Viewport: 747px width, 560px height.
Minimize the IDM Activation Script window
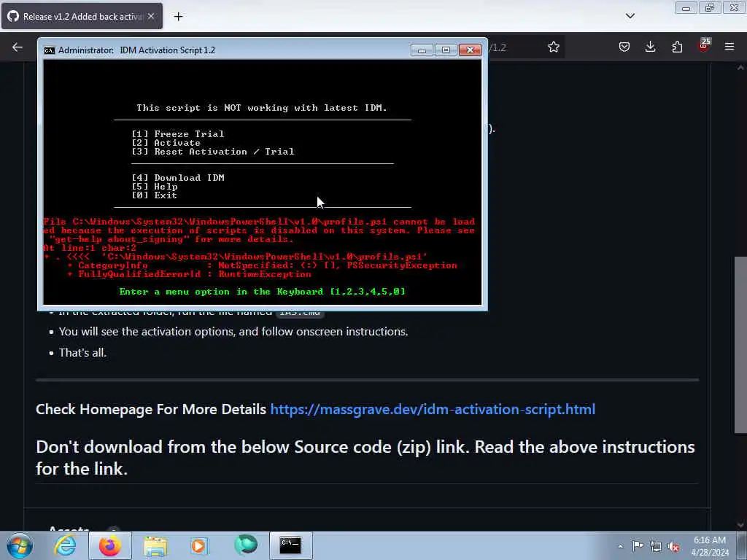click(x=422, y=50)
